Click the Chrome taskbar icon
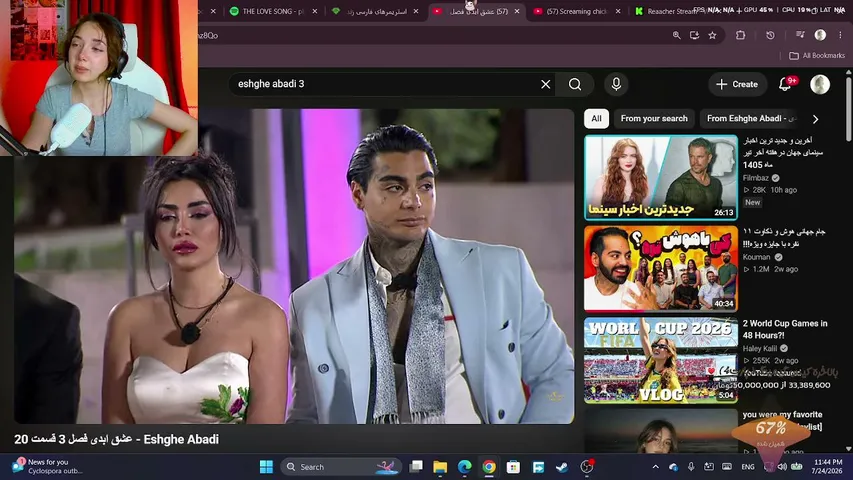Image resolution: width=853 pixels, height=480 pixels. (489, 467)
